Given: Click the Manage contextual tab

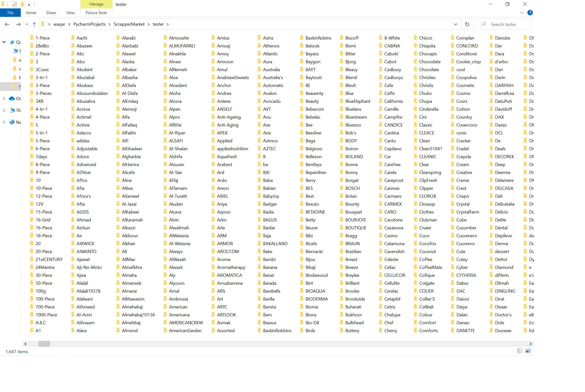Looking at the screenshot, I should click(x=96, y=4).
